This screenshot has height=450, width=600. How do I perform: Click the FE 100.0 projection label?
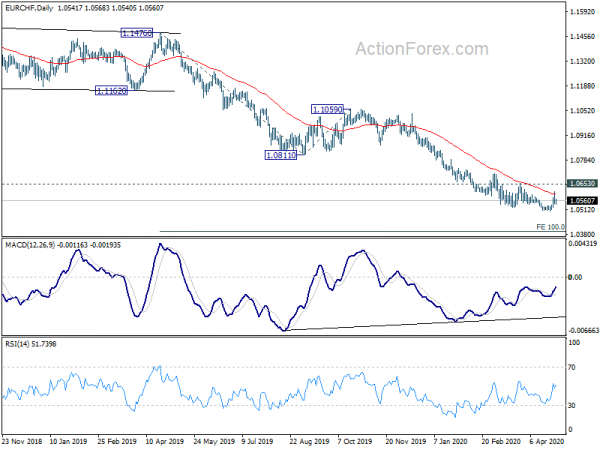pos(550,227)
